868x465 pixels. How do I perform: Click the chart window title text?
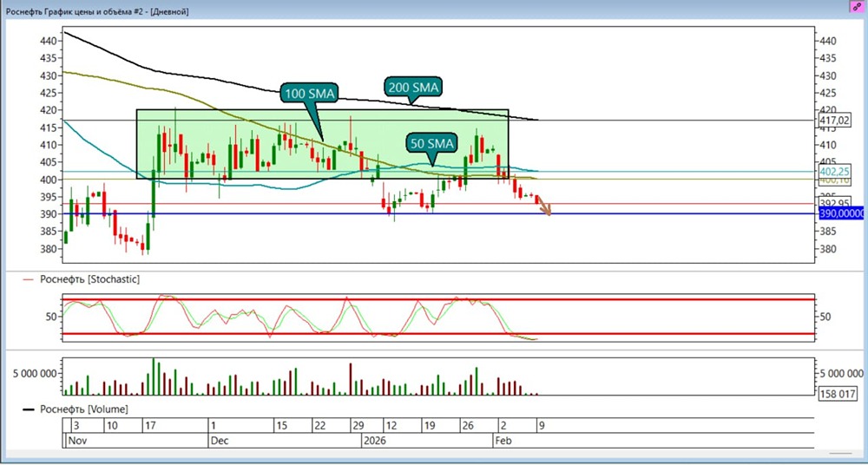97,11
